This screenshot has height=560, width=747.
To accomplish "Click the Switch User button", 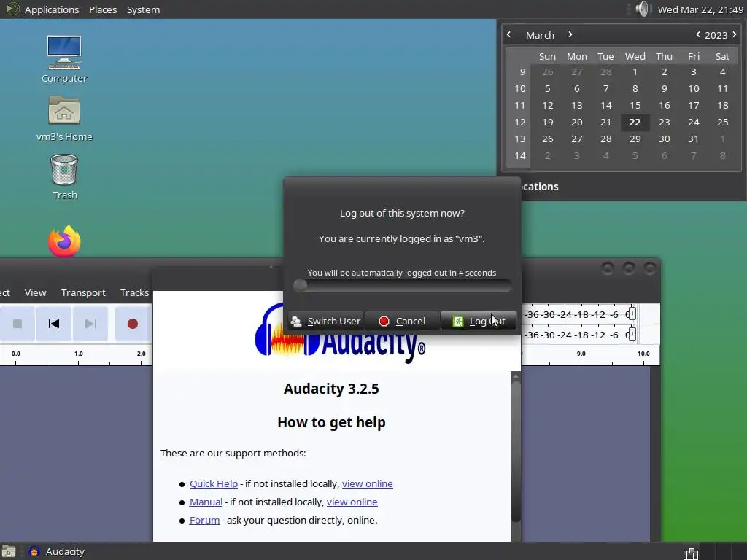I will (326, 321).
